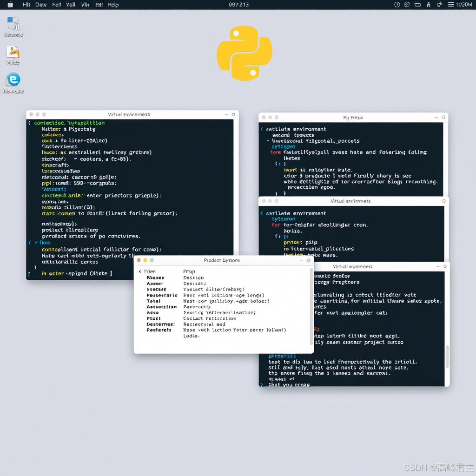Click the clock icon in the status bar

pyautogui.click(x=396, y=5)
